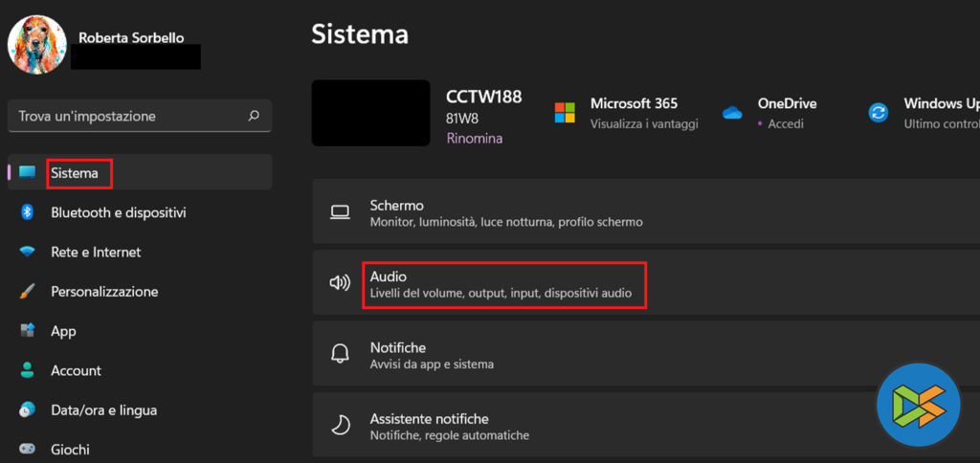Click the Trova un'impostazione search field
This screenshot has height=463, width=980.
131,116
